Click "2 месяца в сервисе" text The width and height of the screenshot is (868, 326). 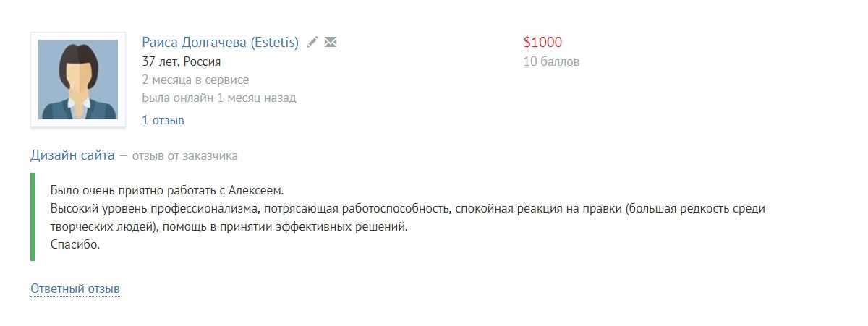195,80
